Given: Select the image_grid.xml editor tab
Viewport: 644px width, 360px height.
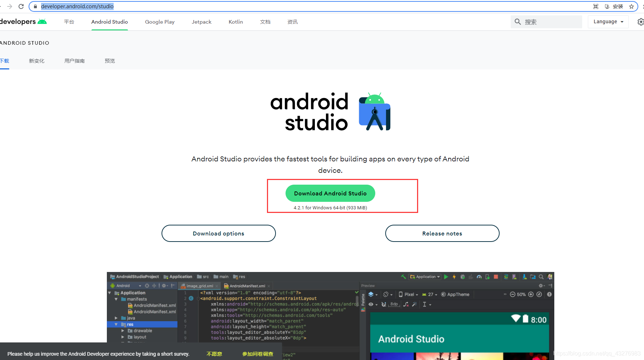Looking at the screenshot, I should point(199,286).
